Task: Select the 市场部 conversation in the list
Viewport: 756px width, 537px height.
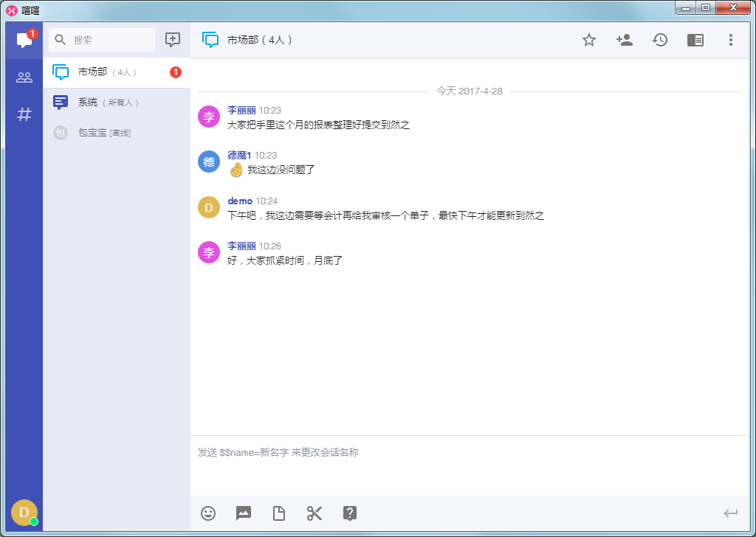Action: pos(117,72)
